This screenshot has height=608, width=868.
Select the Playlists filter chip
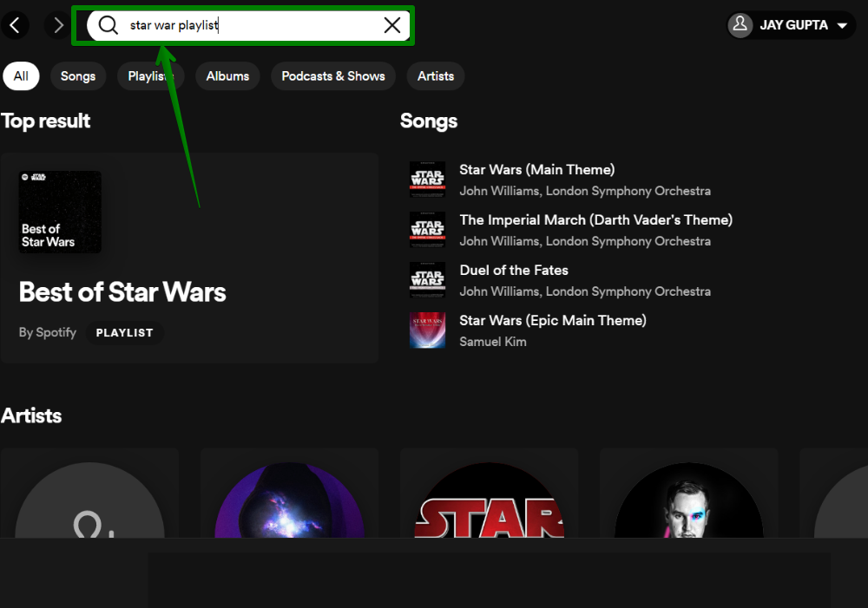[x=150, y=75]
